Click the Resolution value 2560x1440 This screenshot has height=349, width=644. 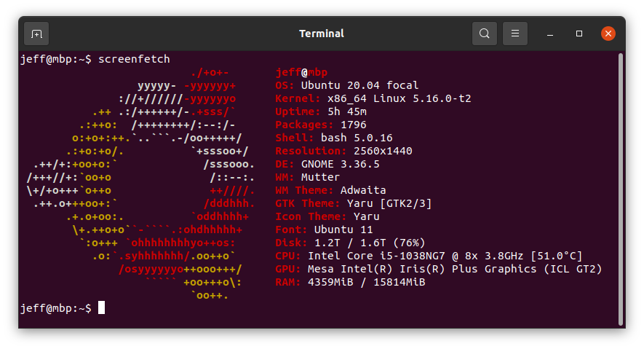click(x=383, y=152)
